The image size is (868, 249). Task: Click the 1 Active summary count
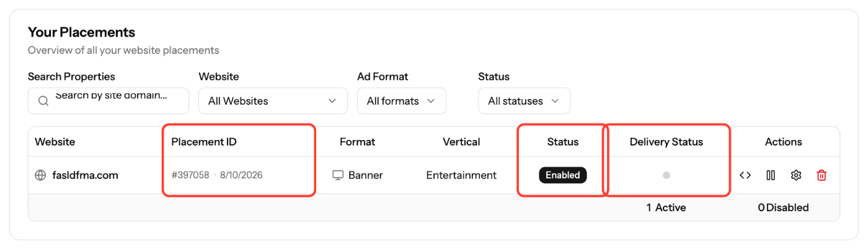(x=666, y=207)
